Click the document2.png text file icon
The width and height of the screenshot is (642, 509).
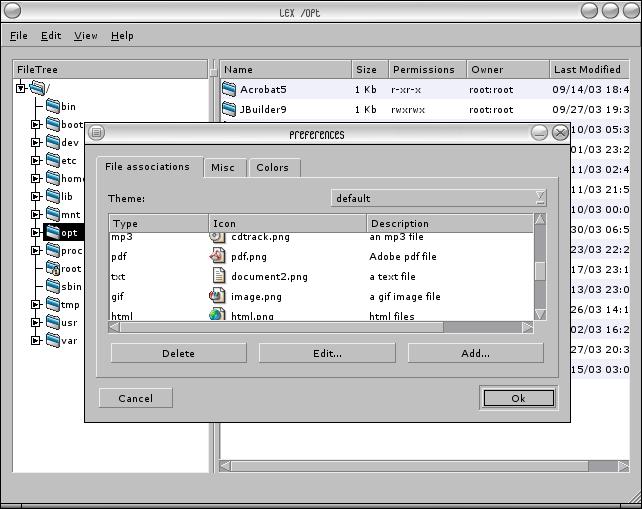(219, 276)
